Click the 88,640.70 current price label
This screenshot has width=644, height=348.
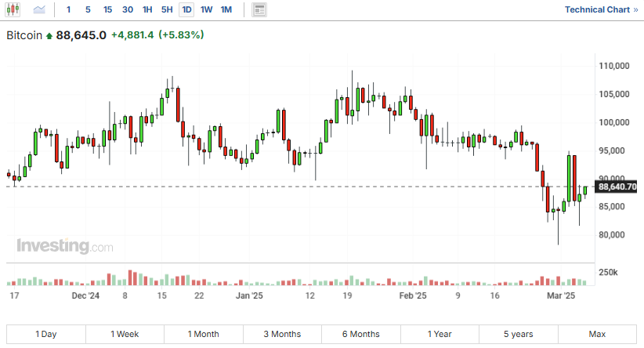pyautogui.click(x=617, y=187)
